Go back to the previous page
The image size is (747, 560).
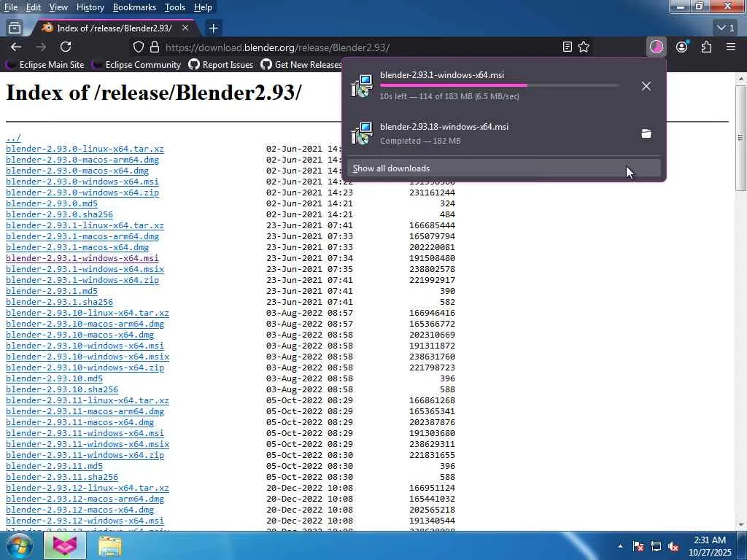(x=16, y=47)
